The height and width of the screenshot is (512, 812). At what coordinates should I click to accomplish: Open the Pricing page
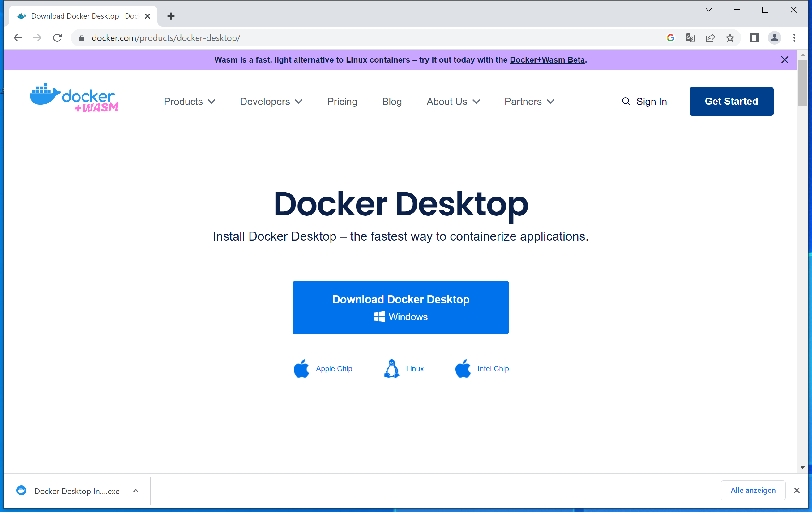342,102
